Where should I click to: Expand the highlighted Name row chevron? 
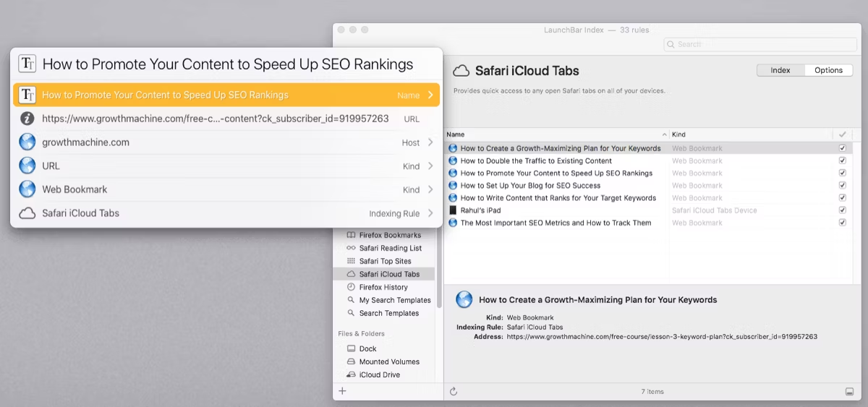click(430, 95)
